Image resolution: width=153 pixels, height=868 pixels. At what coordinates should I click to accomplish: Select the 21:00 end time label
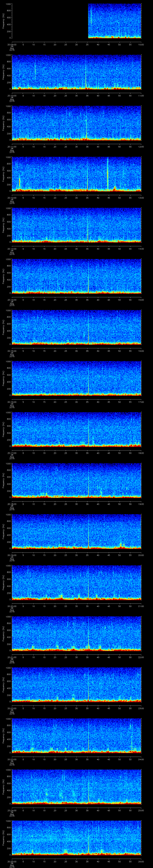click(x=141, y=606)
